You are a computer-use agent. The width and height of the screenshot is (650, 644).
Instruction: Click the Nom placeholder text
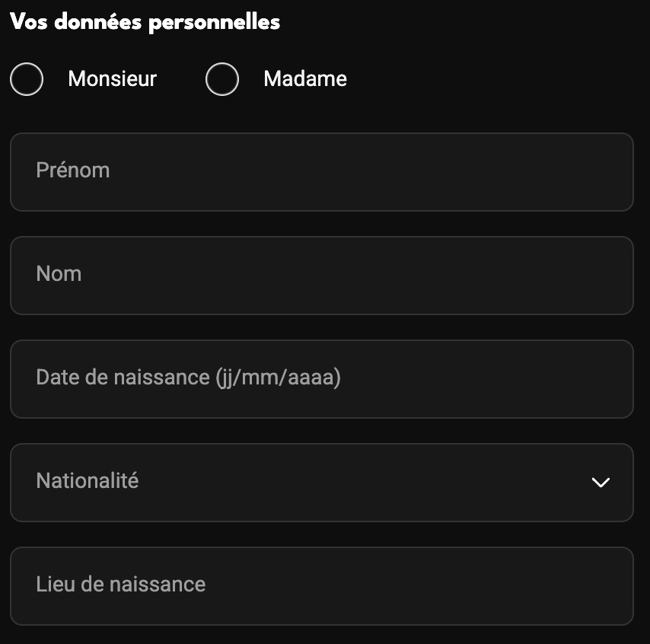coord(59,274)
